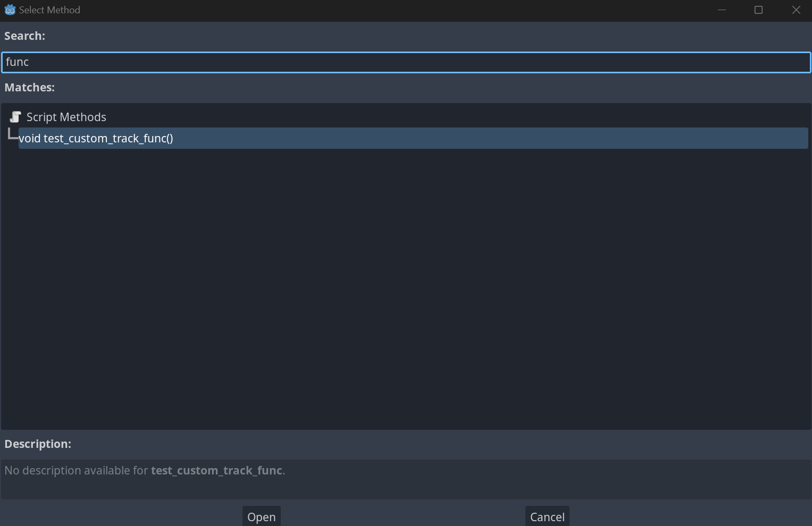This screenshot has width=812, height=526.
Task: Click the Godot icon in the title bar
Action: point(9,10)
